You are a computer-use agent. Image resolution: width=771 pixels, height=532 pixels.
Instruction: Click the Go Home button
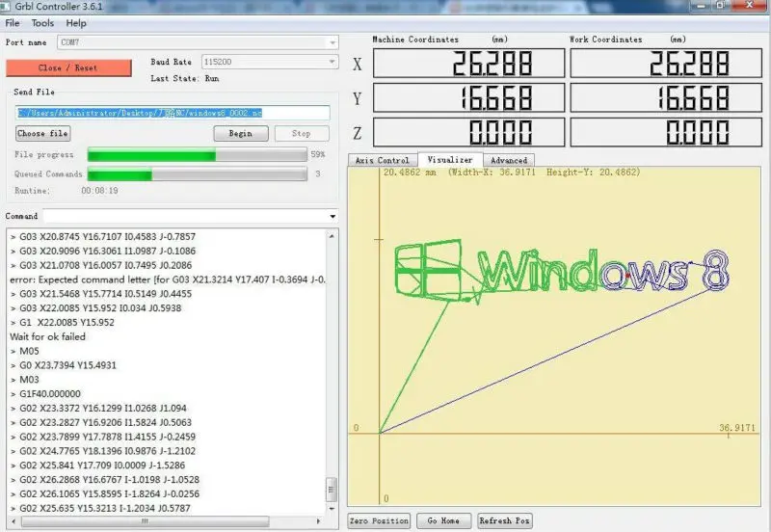coord(443,520)
